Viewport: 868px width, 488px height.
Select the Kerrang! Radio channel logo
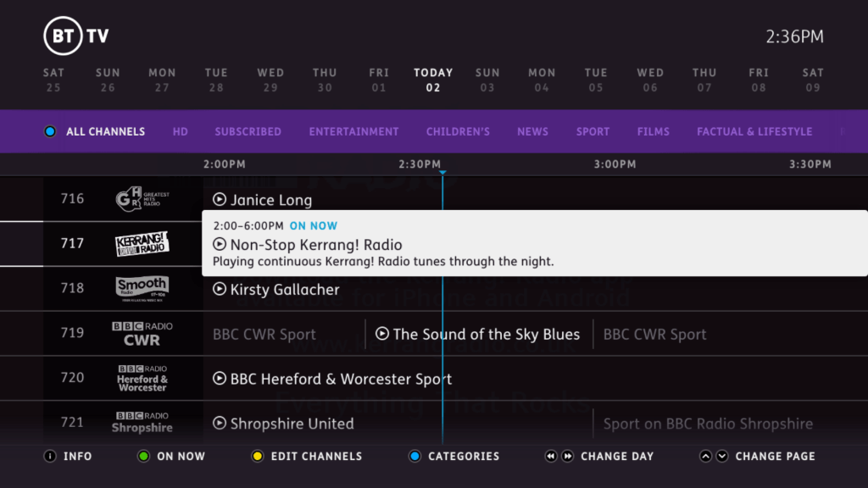pyautogui.click(x=142, y=244)
